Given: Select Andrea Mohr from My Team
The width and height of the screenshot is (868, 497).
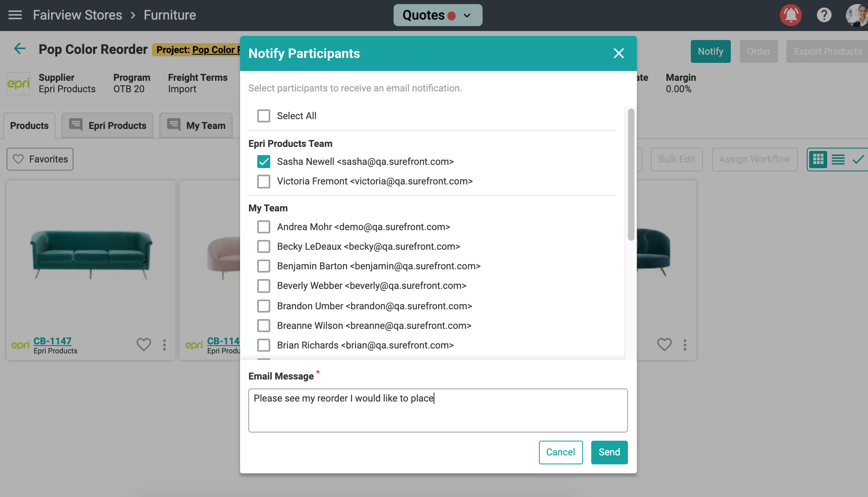Looking at the screenshot, I should pos(264,227).
